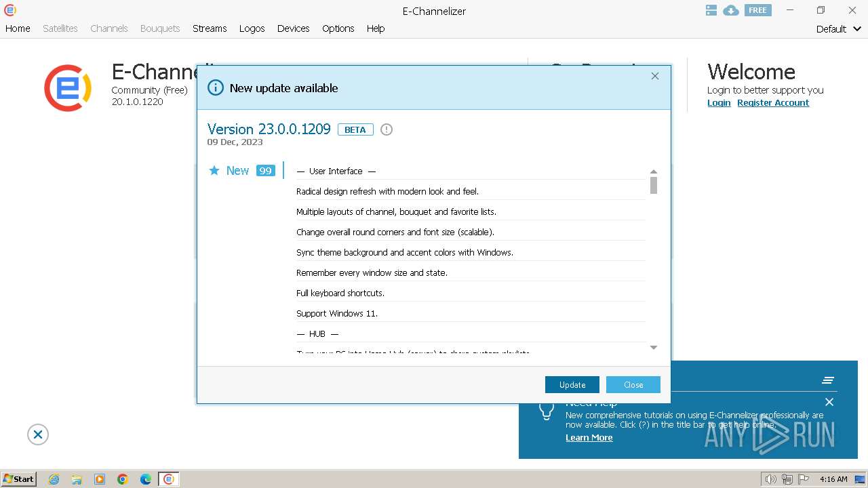Open the Logos menu
This screenshot has height=488, width=868.
pyautogui.click(x=252, y=28)
